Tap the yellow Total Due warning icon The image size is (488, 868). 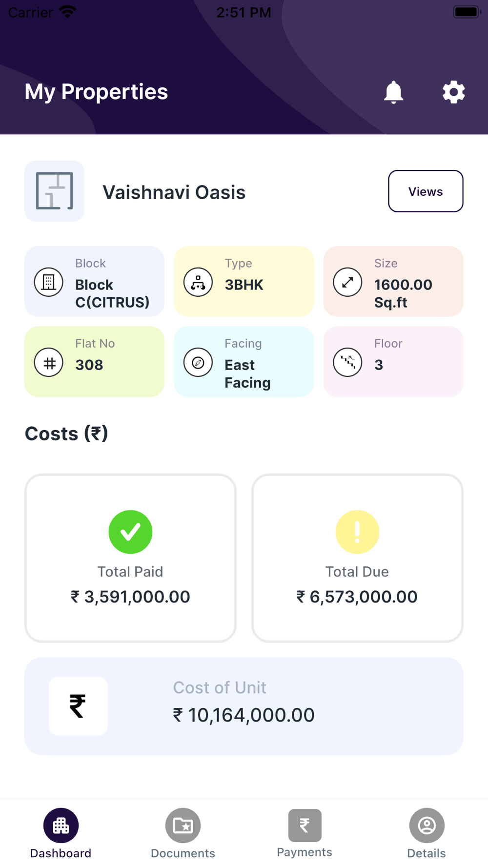tap(357, 532)
